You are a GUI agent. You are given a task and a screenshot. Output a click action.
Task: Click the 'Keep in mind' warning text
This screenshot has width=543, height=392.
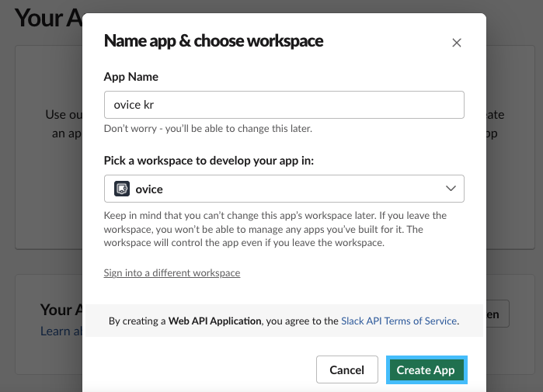pyautogui.click(x=275, y=229)
